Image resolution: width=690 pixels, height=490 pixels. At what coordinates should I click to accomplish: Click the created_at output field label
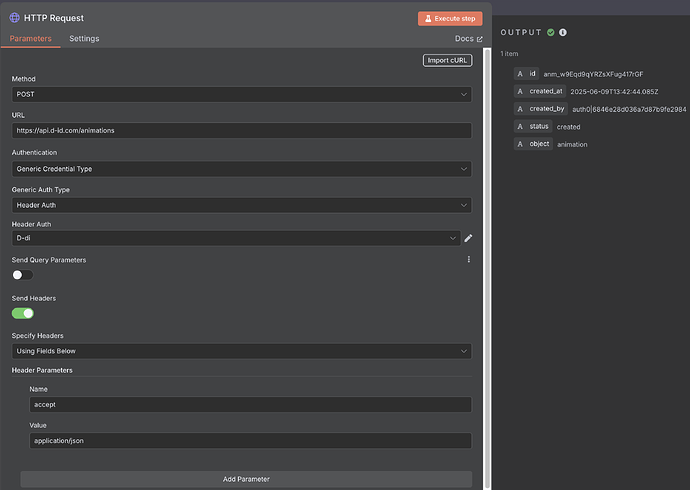546,91
